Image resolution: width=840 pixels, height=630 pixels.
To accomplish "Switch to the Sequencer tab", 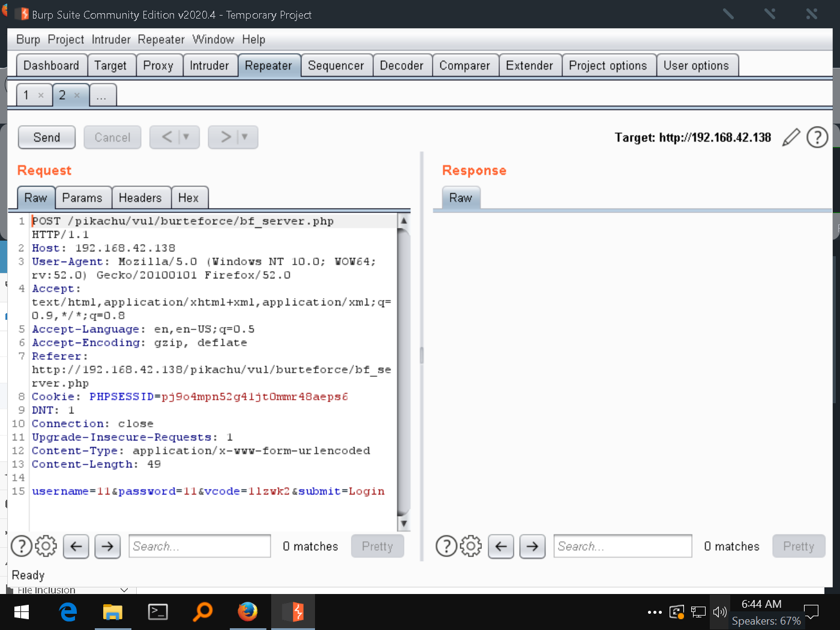I will click(x=336, y=65).
